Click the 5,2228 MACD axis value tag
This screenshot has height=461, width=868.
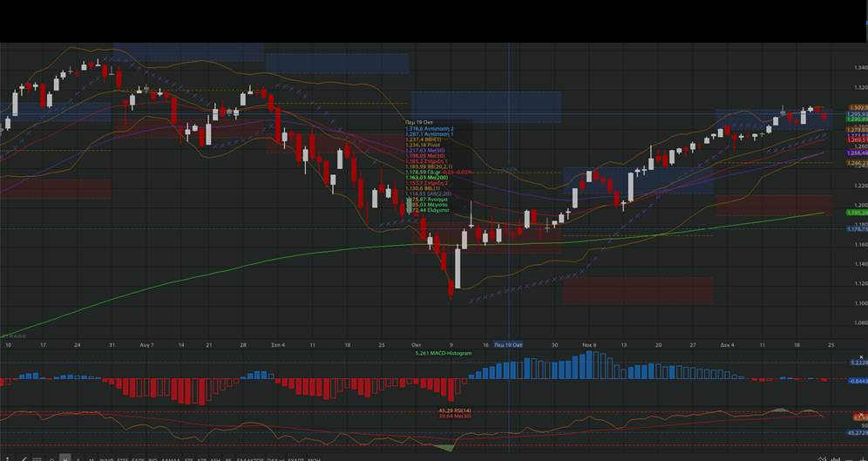859,363
